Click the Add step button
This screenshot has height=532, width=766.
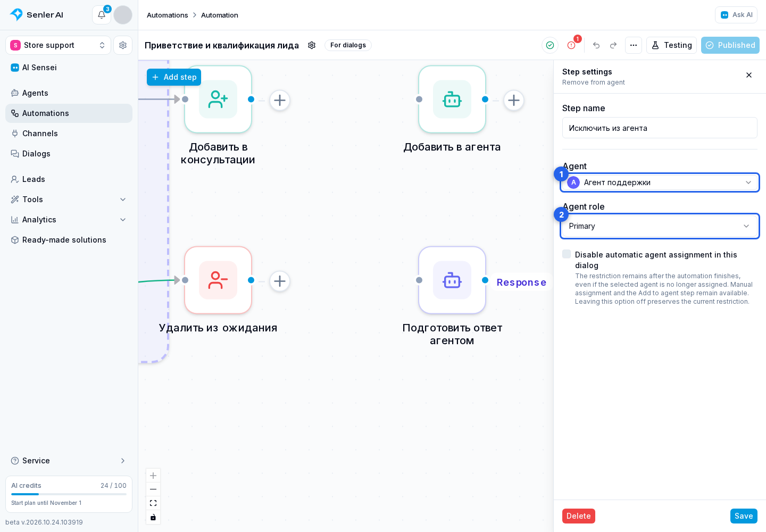point(174,77)
